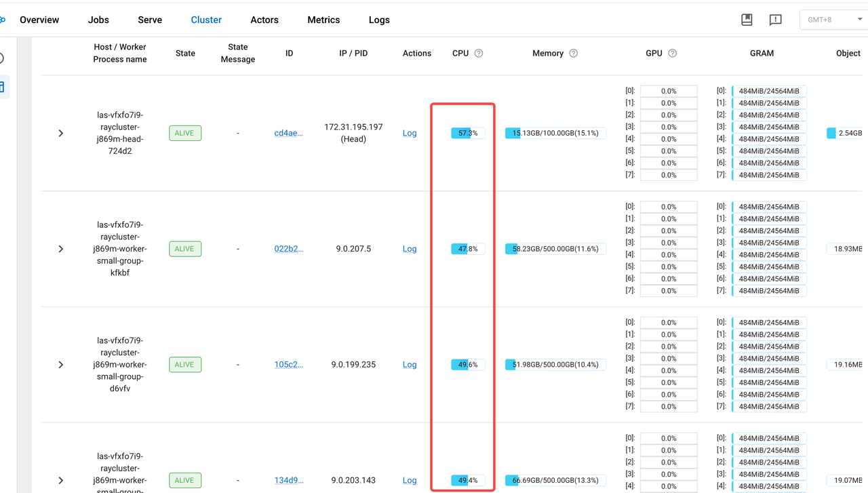Switch to the Overview tab
This screenshot has height=493, width=868.
tap(39, 20)
